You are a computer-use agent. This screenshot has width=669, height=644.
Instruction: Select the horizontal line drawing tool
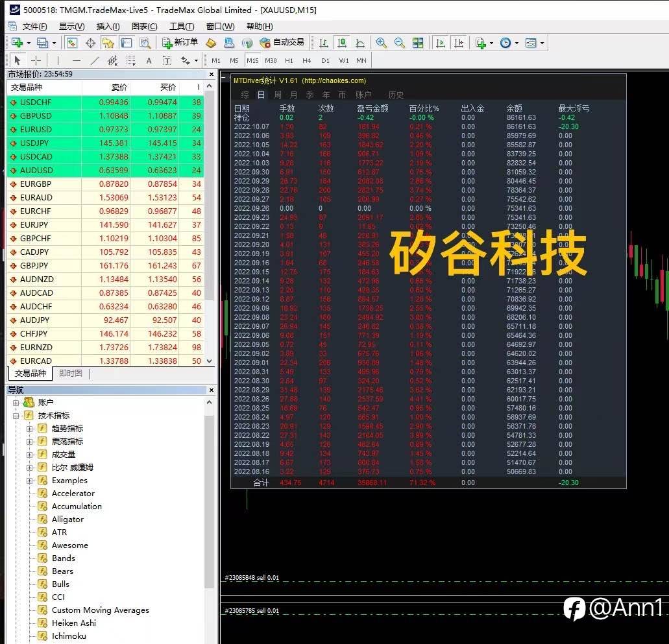point(77,60)
